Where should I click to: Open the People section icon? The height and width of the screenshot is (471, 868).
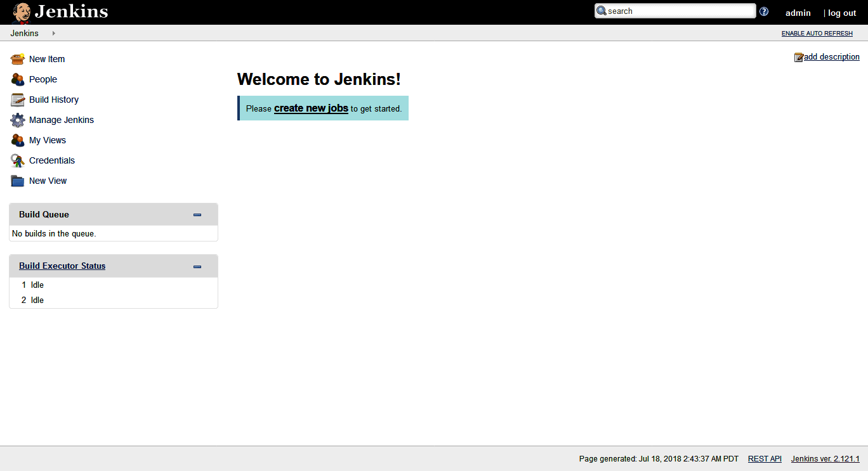(x=17, y=79)
